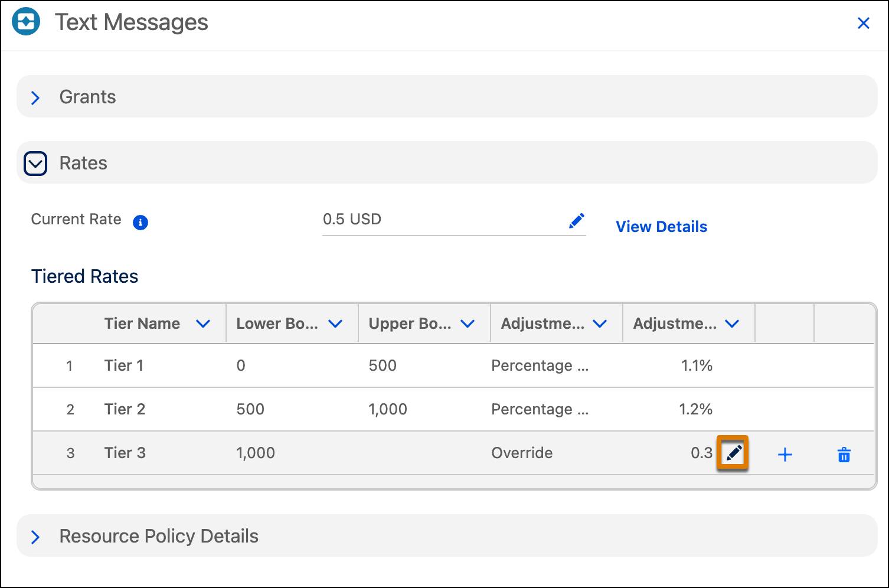Delete Tier 3 with the trash icon
The image size is (889, 588).
pyautogui.click(x=844, y=455)
